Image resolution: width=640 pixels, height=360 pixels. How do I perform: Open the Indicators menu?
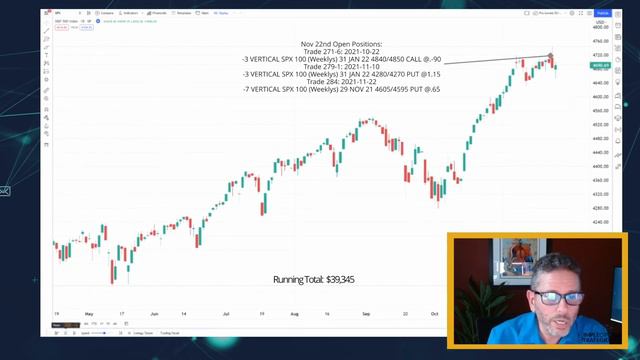tap(129, 13)
